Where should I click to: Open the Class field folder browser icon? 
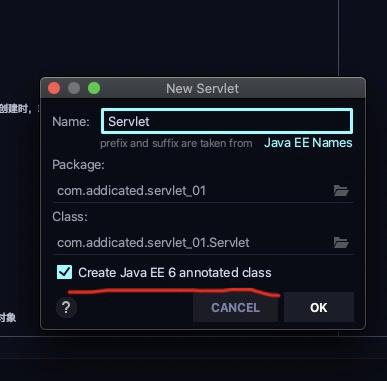tap(341, 242)
